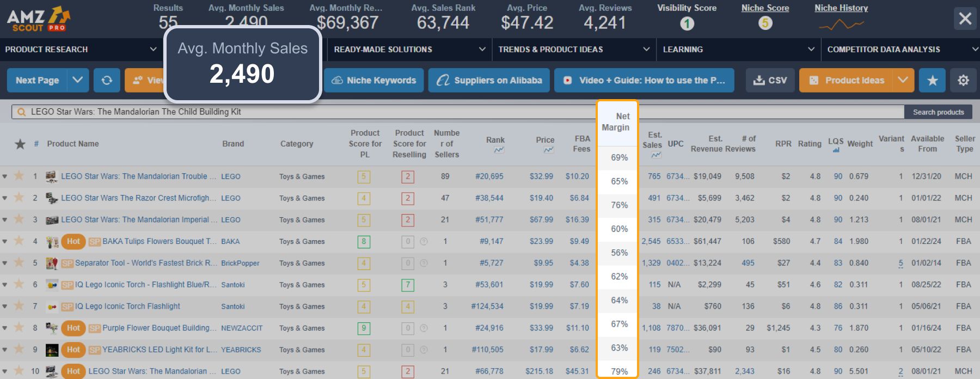The image size is (980, 379).
Task: Click the SP badge on Separator Tool row
Action: [68, 264]
